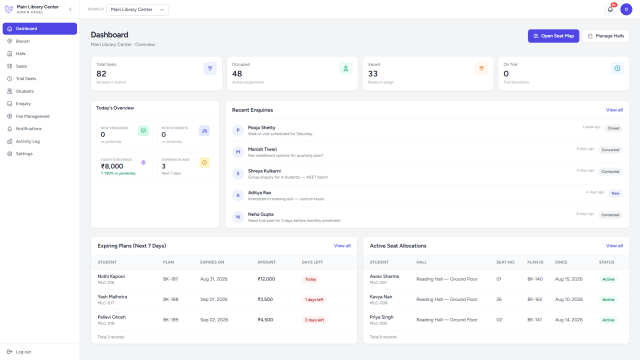Go to Activity Log in the sidebar
640x360 pixels.
tap(40, 141)
